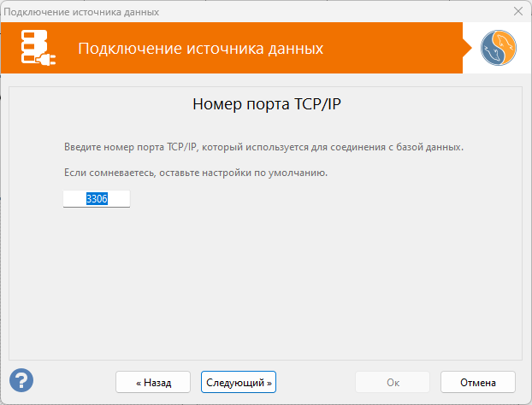Close the data source connection dialog
Viewport: 532px width, 405px height.
517,12
